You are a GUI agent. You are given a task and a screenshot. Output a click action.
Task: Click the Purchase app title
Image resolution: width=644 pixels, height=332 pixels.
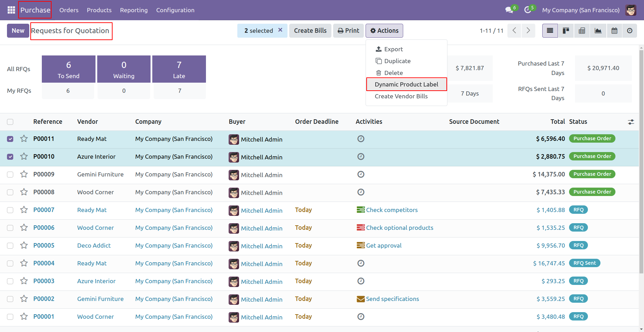pos(35,10)
